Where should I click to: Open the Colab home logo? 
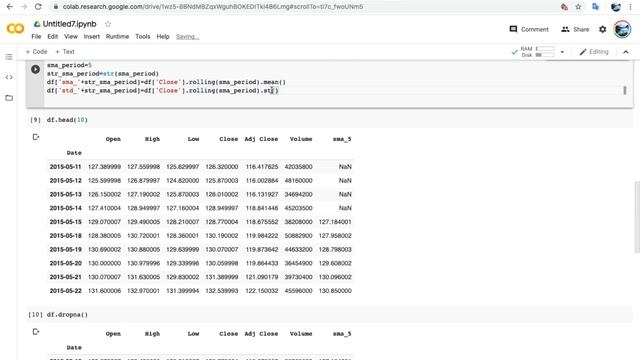pos(16,29)
